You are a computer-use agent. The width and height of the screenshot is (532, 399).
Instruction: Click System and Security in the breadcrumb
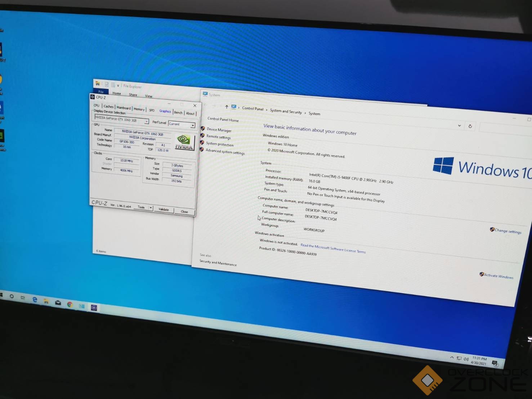(x=286, y=111)
